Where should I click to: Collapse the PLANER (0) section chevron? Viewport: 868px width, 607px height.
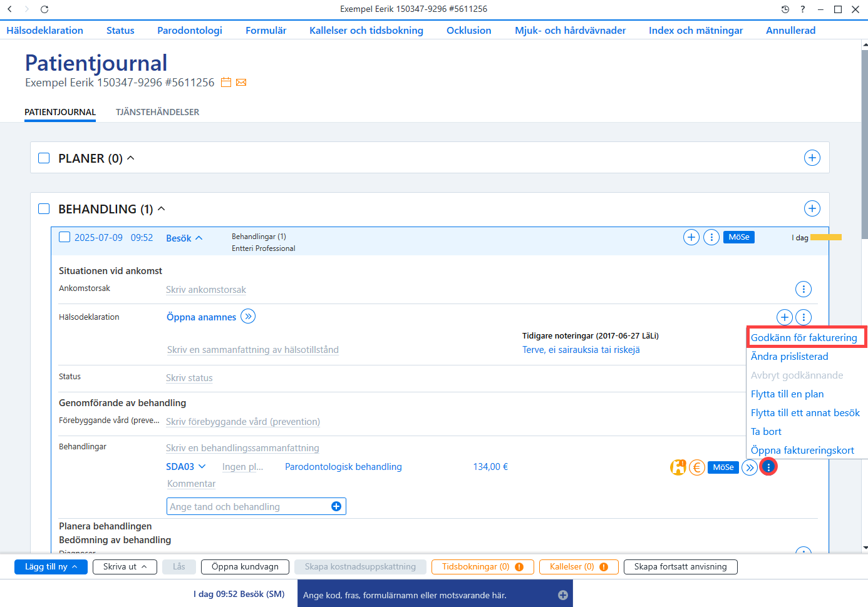click(131, 158)
